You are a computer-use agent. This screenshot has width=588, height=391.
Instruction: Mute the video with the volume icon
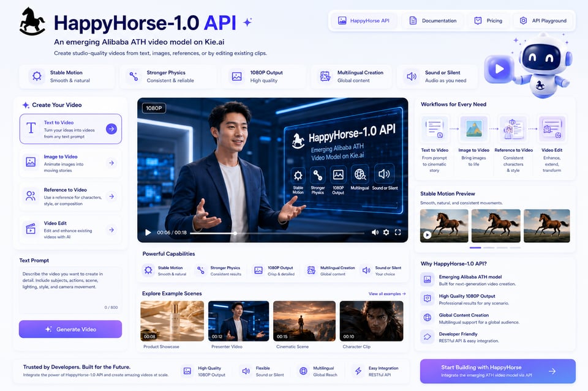(x=375, y=233)
